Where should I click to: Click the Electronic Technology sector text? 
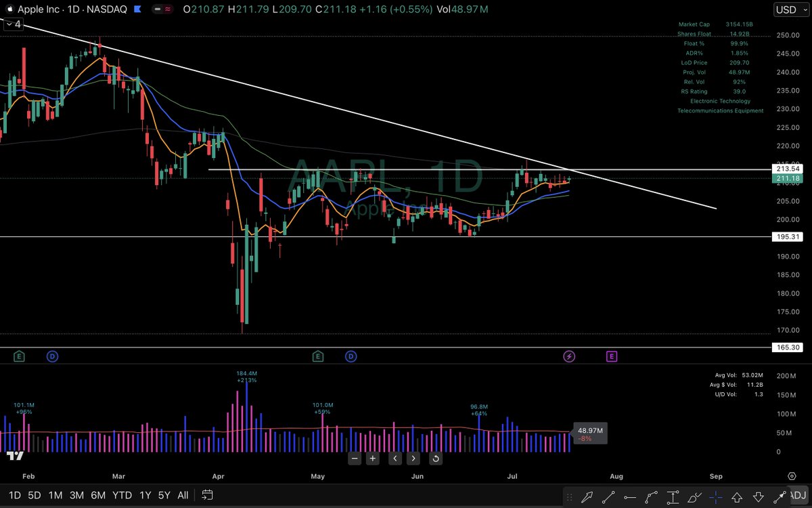coord(720,101)
